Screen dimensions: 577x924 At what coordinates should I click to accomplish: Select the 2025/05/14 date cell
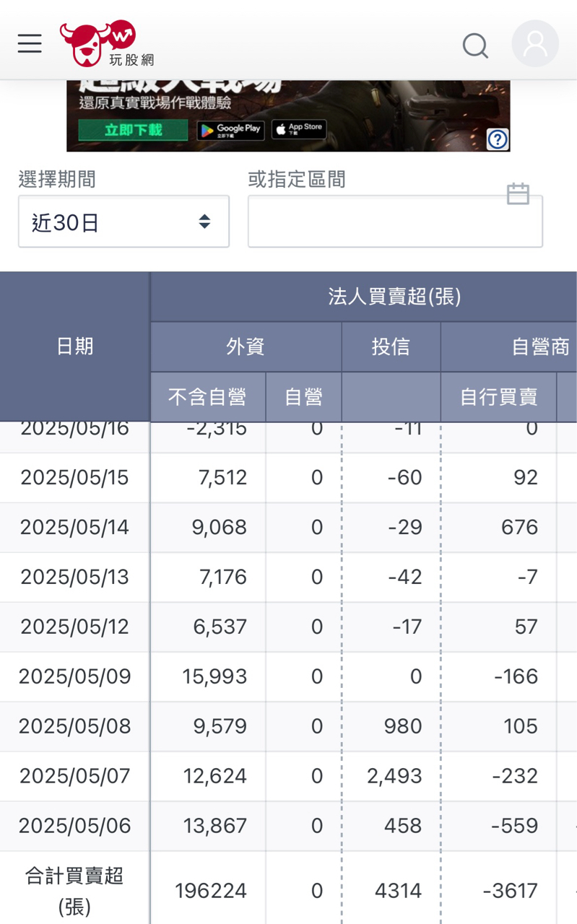tap(74, 528)
